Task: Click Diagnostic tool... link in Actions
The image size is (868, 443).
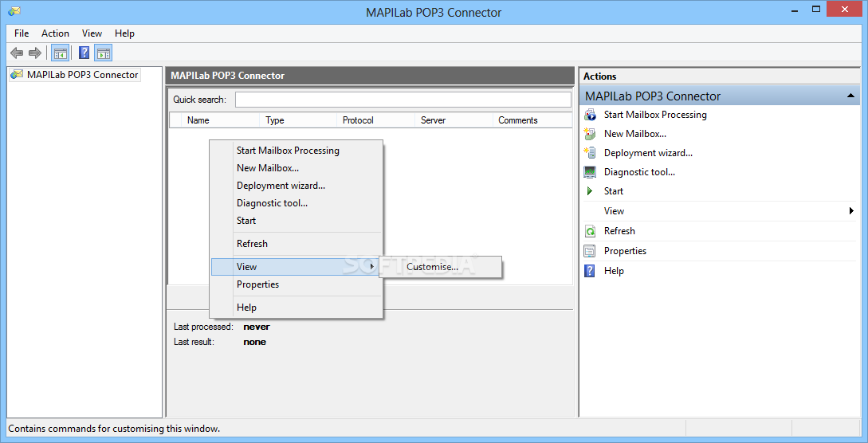Action: [x=639, y=172]
